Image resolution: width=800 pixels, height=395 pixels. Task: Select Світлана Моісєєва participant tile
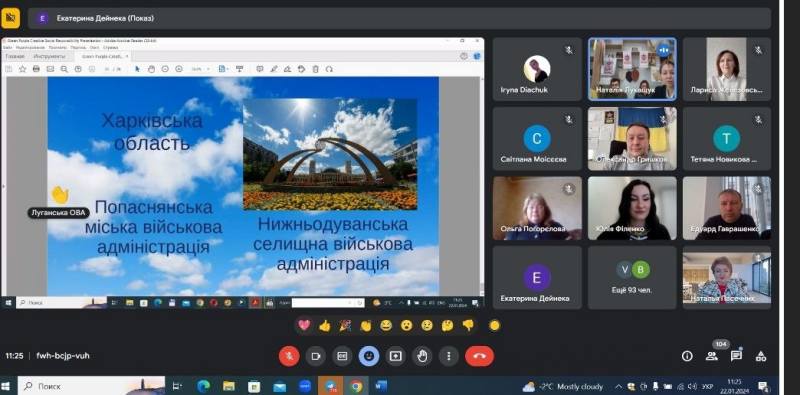[537, 139]
